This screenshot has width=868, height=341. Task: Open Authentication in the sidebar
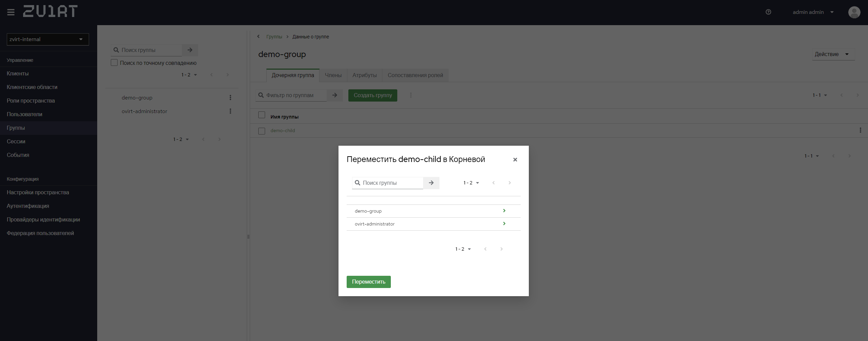point(49,206)
